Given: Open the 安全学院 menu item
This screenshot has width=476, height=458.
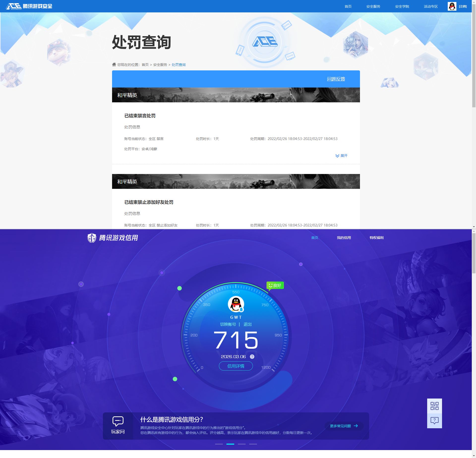Looking at the screenshot, I should click(402, 6).
